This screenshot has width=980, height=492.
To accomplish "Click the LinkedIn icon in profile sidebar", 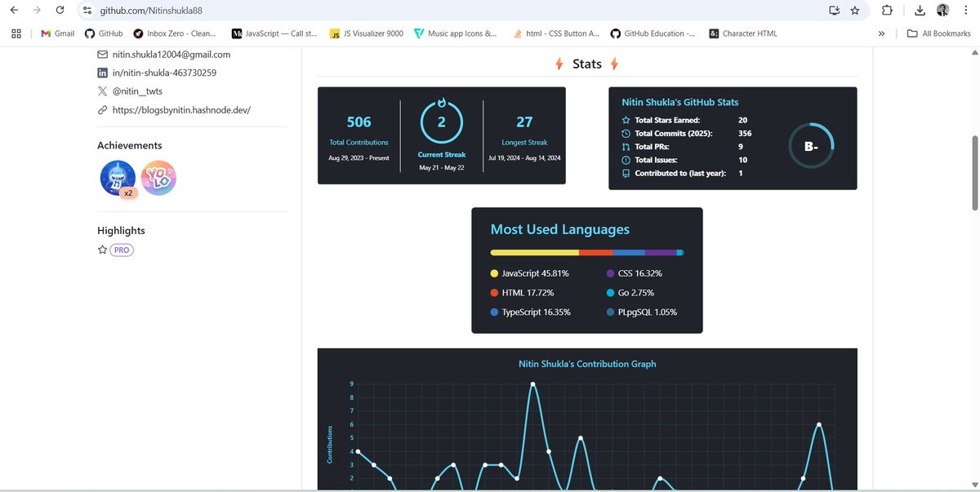I will coord(102,73).
